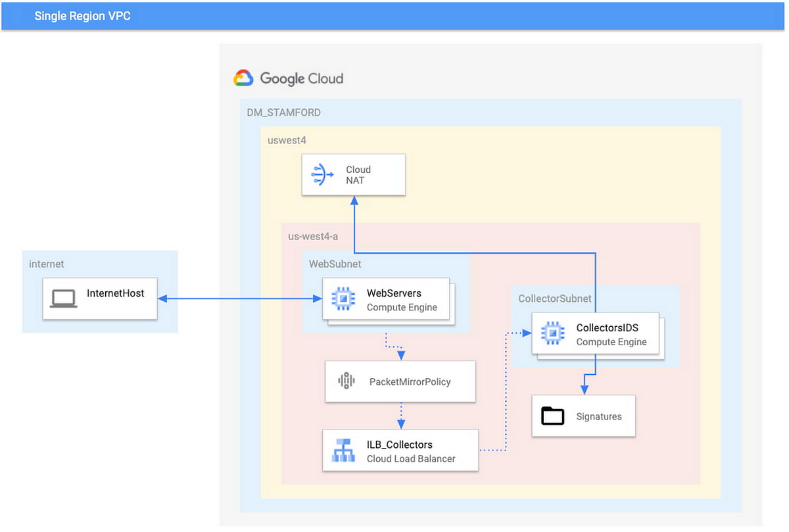Click the uswest4 region label
Viewport: 789px width, 532px height.
pos(287,141)
